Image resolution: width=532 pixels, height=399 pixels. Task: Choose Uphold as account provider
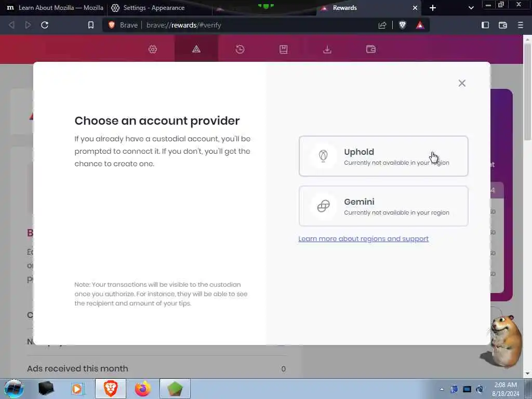click(x=383, y=156)
